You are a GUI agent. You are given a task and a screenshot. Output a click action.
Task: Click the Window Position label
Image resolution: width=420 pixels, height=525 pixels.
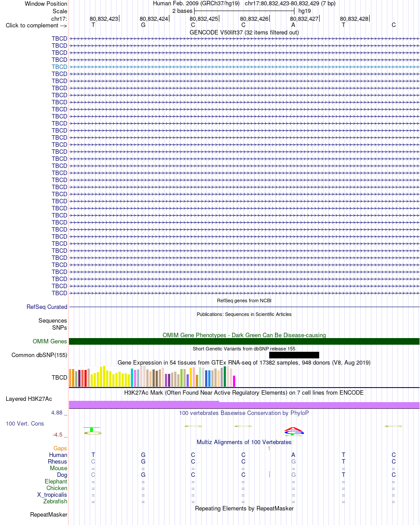click(x=46, y=4)
